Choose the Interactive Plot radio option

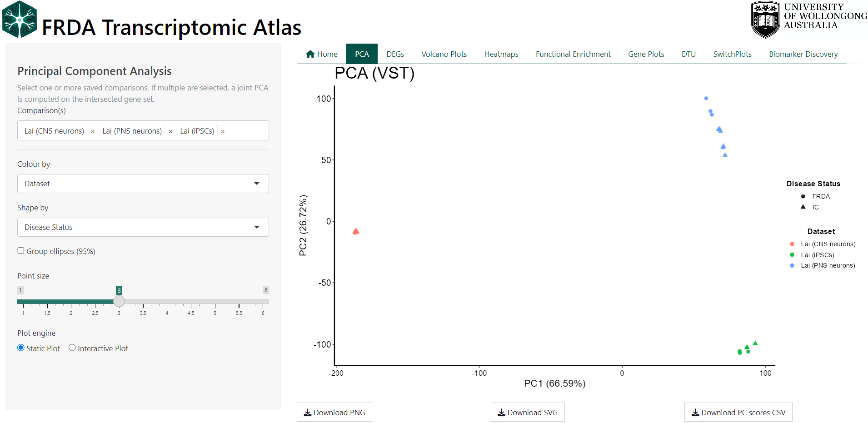pyautogui.click(x=72, y=348)
